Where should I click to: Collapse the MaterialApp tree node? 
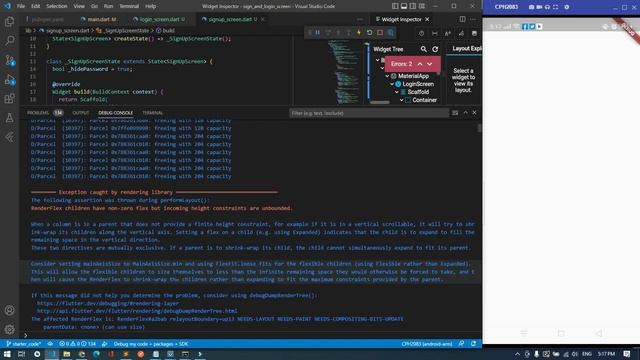click(x=387, y=76)
